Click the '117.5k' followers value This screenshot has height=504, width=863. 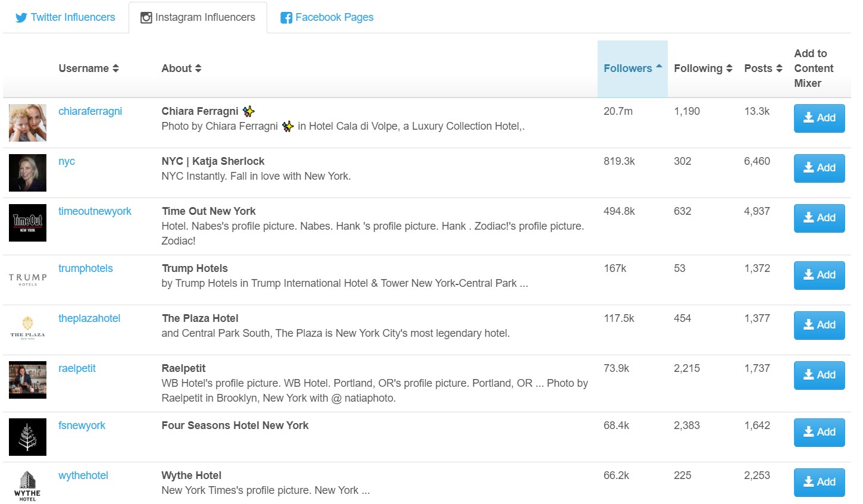click(x=619, y=318)
